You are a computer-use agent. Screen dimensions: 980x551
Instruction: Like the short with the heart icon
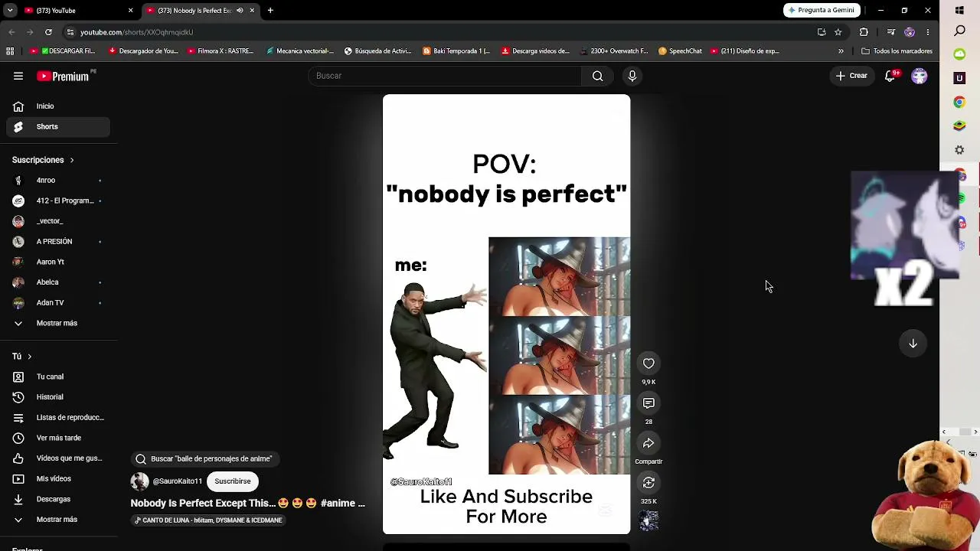click(648, 364)
